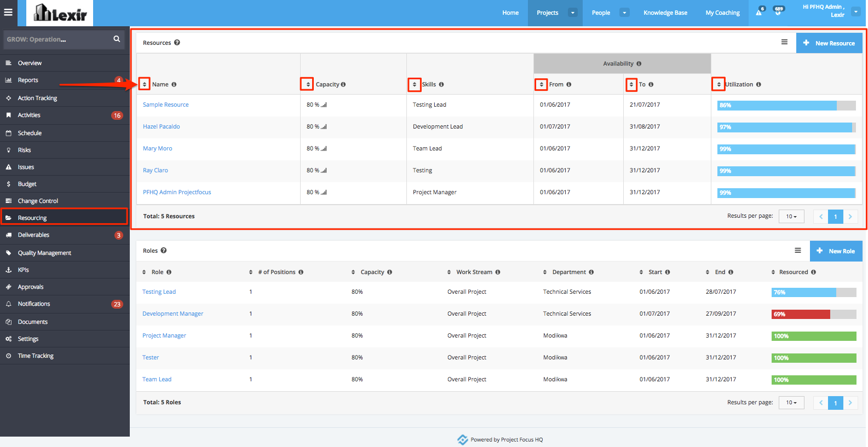Click Development Manager's 69% resourced bar
The height and width of the screenshot is (447, 868).
click(x=814, y=314)
